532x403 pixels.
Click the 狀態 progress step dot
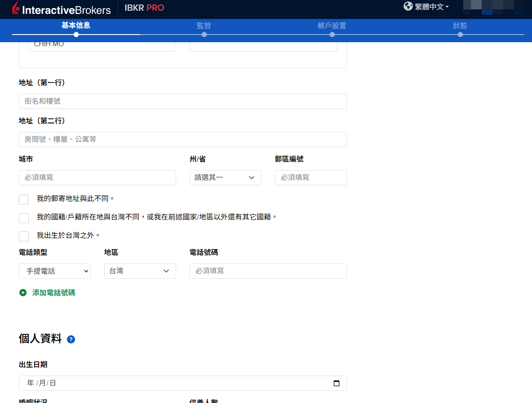click(460, 35)
